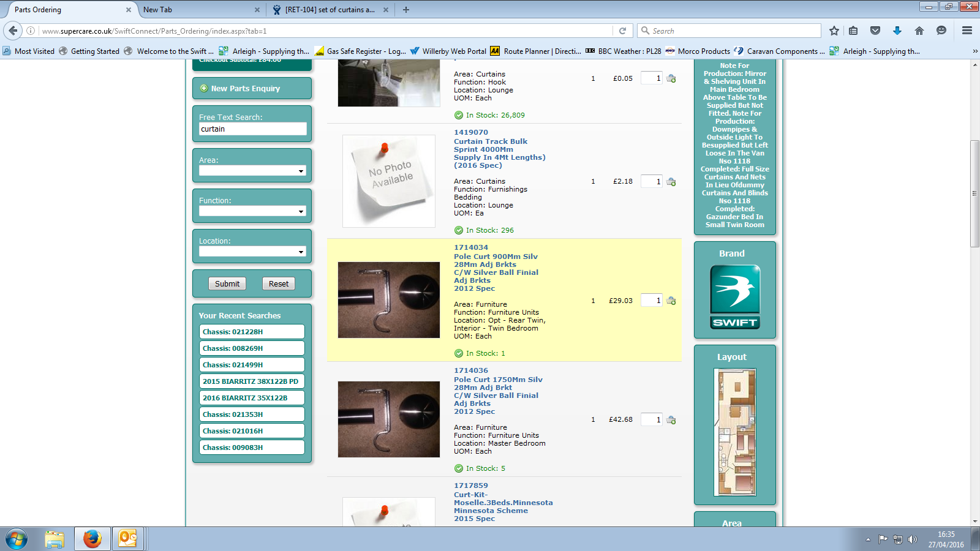
Task: Add Curtain Track Bulk Sprint to basket
Action: pyautogui.click(x=671, y=182)
